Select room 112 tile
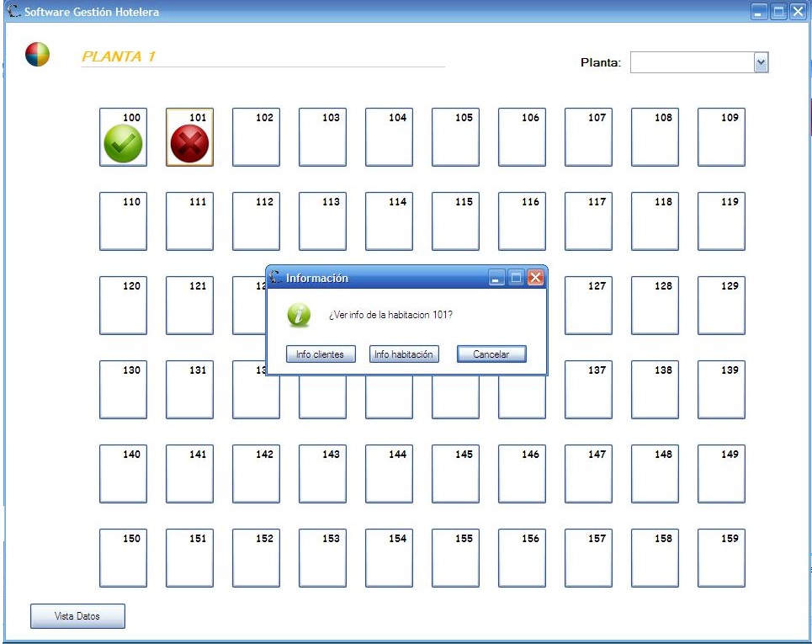 (x=256, y=221)
